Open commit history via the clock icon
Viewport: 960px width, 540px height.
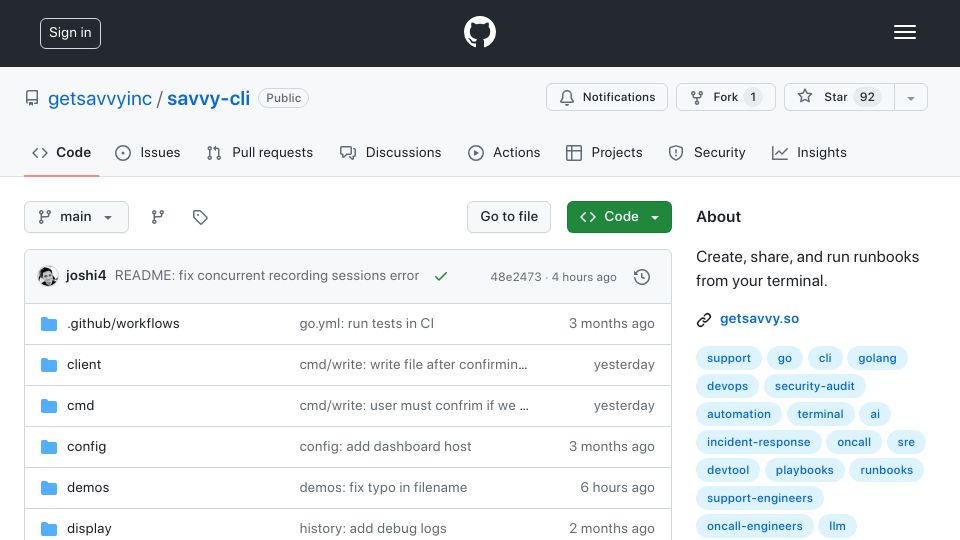642,277
